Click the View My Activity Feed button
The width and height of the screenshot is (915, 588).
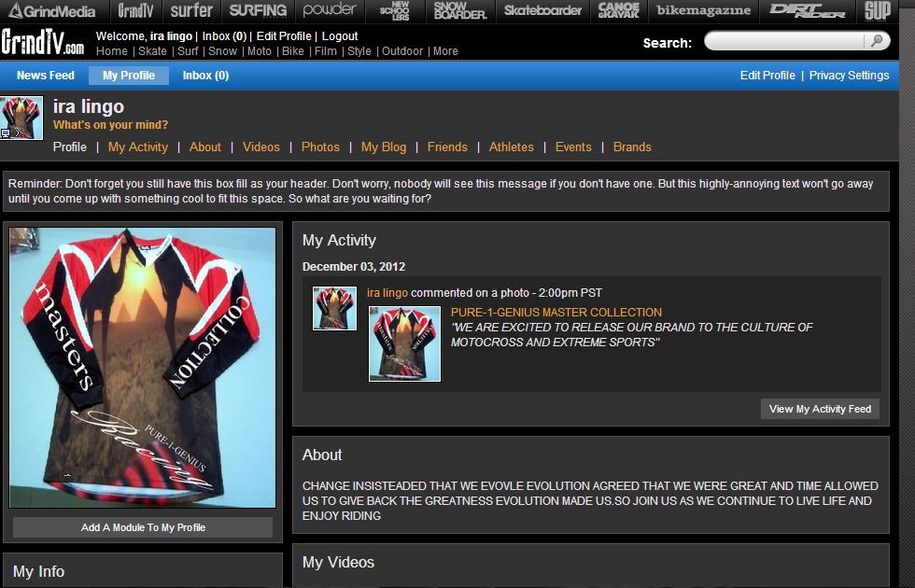820,409
